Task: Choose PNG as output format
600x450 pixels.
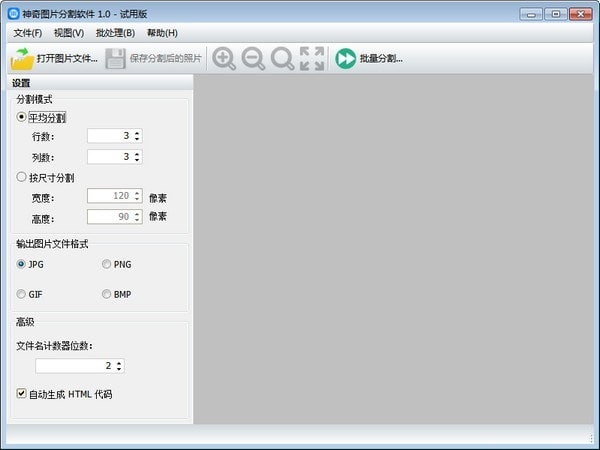Action: (x=106, y=264)
